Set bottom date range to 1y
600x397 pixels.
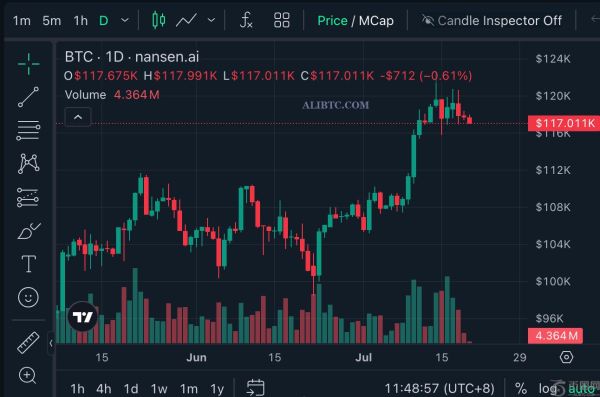[x=217, y=389]
